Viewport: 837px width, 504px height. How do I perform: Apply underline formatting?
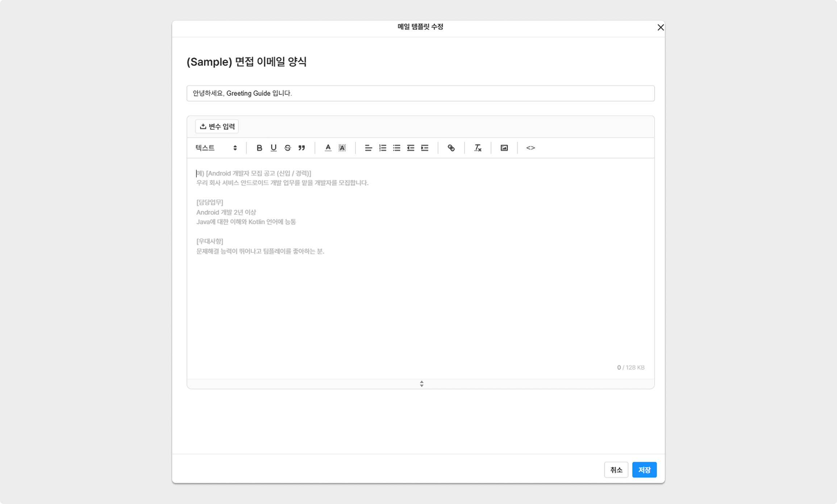tap(274, 148)
